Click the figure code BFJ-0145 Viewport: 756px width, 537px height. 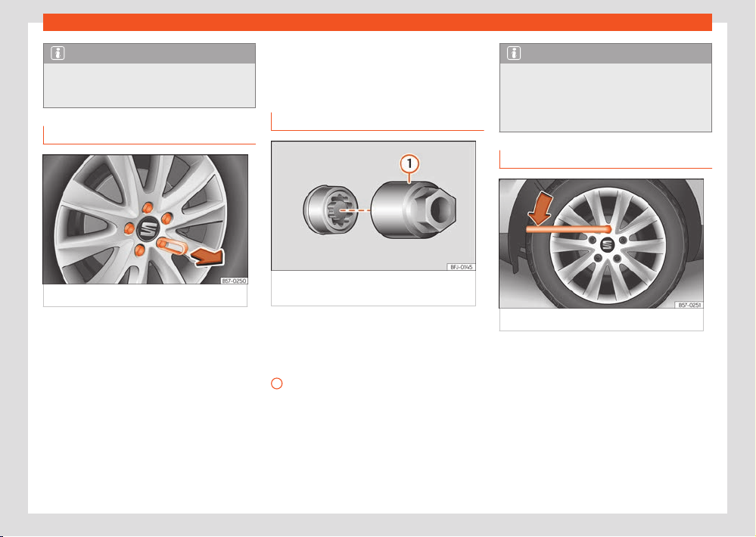pyautogui.click(x=462, y=267)
